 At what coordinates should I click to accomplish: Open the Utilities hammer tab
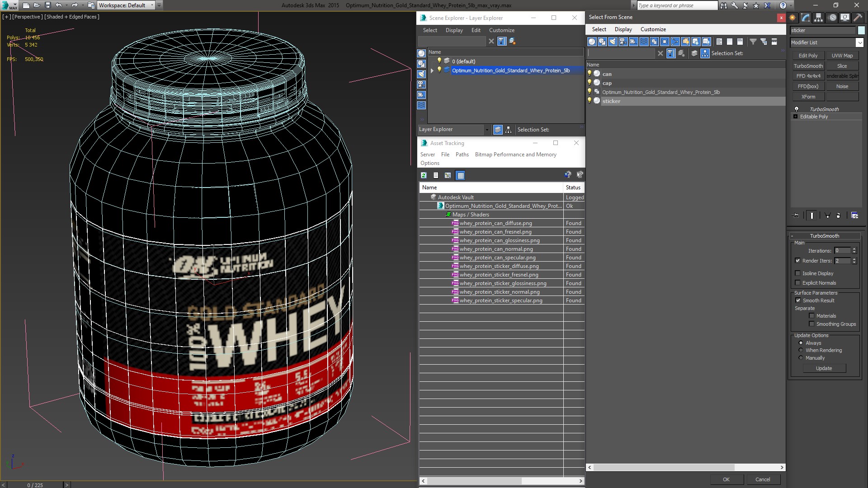tap(858, 18)
